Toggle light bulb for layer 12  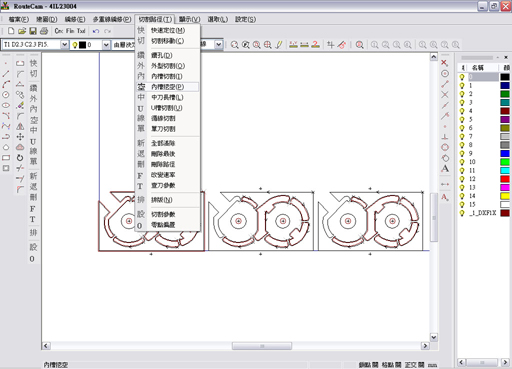click(x=462, y=179)
